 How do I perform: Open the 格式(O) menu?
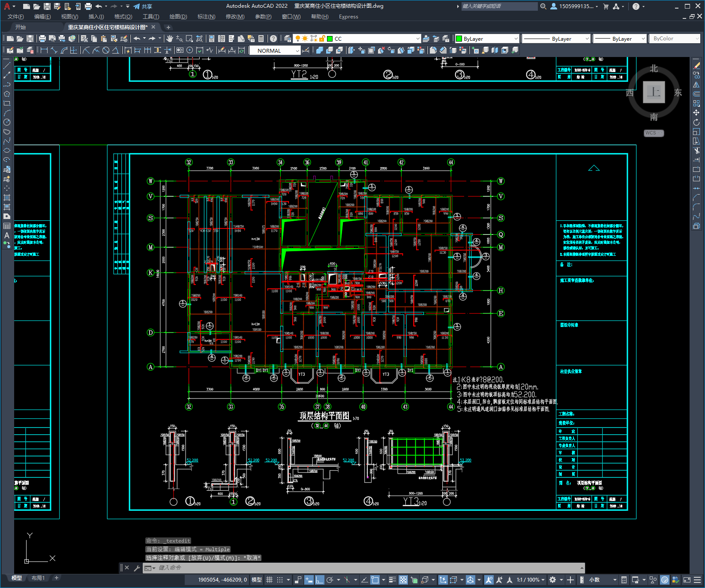123,17
